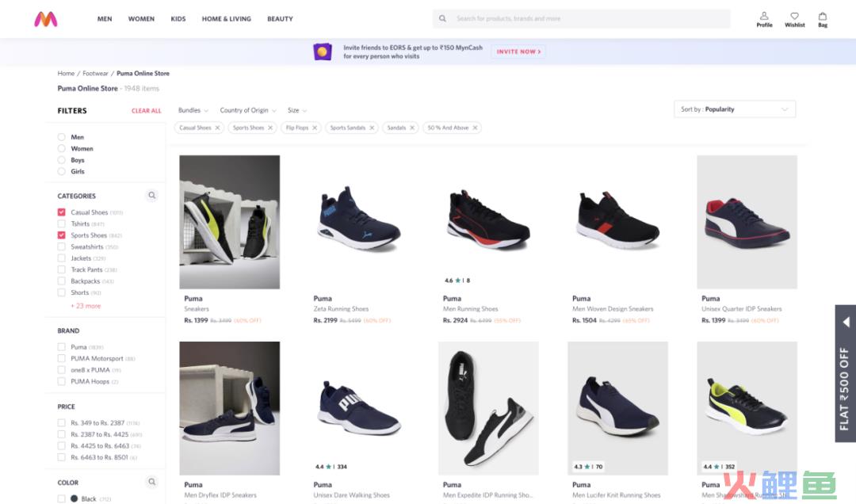Remove the Sports Sandals filter chip
This screenshot has width=856, height=504.
pos(372,128)
